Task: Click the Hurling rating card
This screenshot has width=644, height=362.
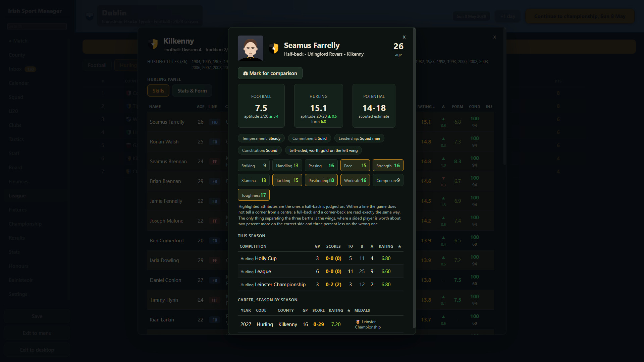Action: pyautogui.click(x=318, y=106)
